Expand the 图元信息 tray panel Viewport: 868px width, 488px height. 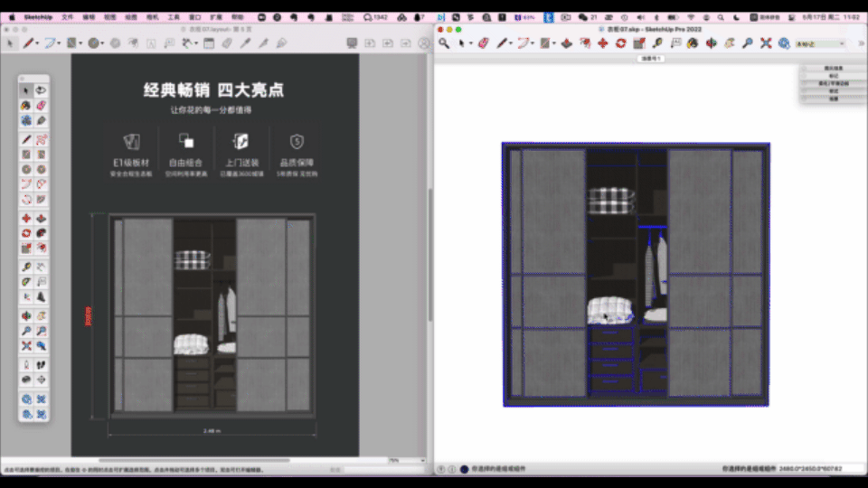pyautogui.click(x=833, y=68)
